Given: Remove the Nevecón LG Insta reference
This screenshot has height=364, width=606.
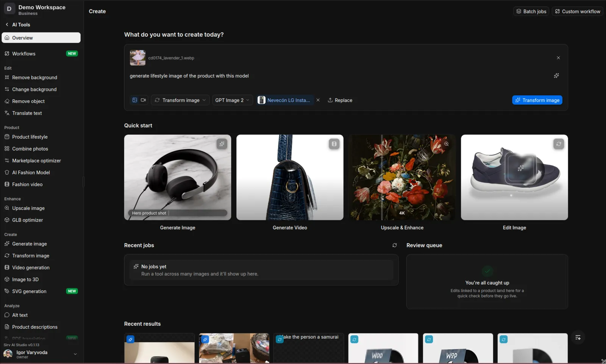Looking at the screenshot, I should coord(318,100).
